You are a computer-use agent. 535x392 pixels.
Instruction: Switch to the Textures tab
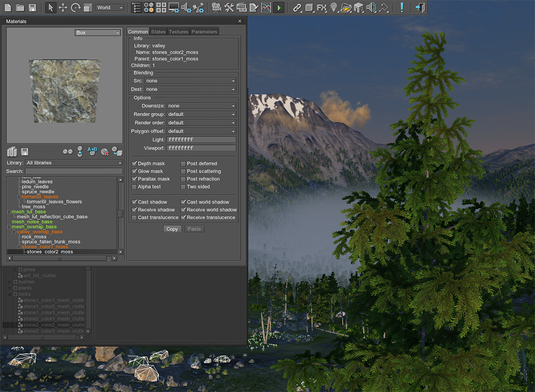pos(178,32)
